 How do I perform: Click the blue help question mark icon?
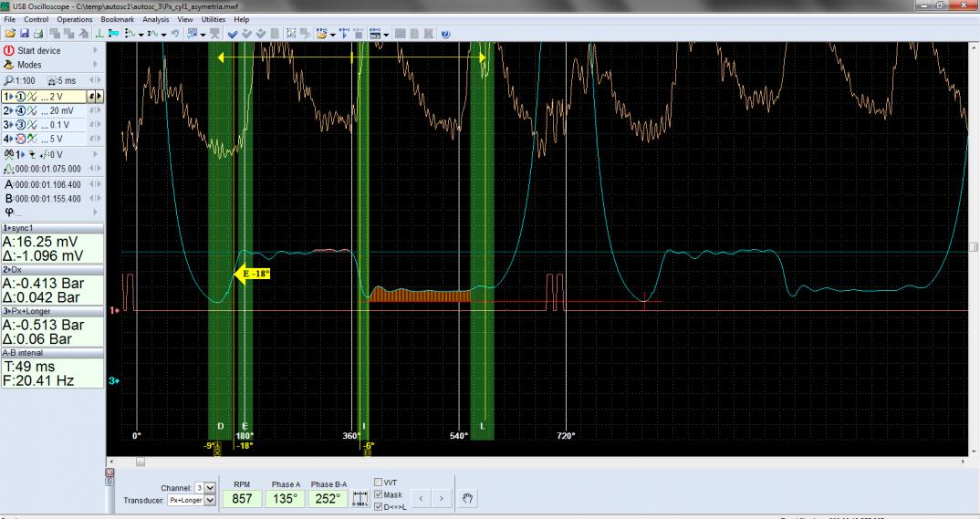(445, 34)
